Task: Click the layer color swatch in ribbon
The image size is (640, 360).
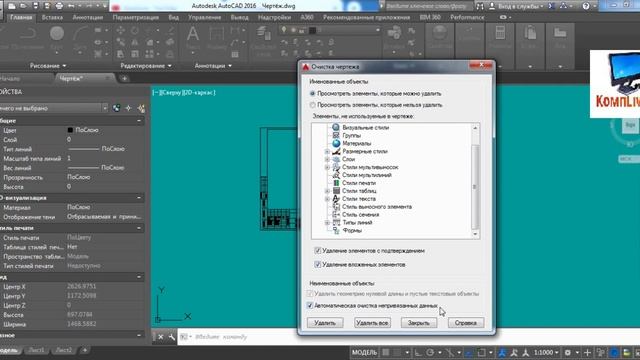Action: 312,30
